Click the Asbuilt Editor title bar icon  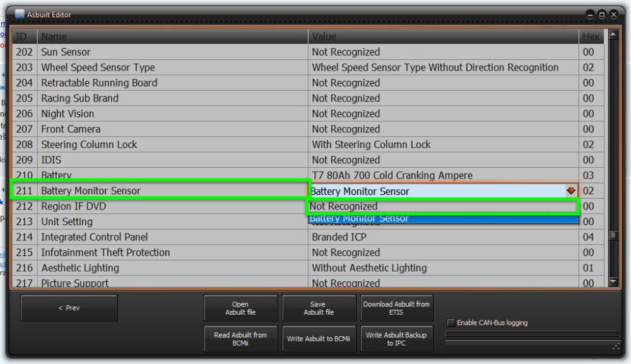point(20,14)
